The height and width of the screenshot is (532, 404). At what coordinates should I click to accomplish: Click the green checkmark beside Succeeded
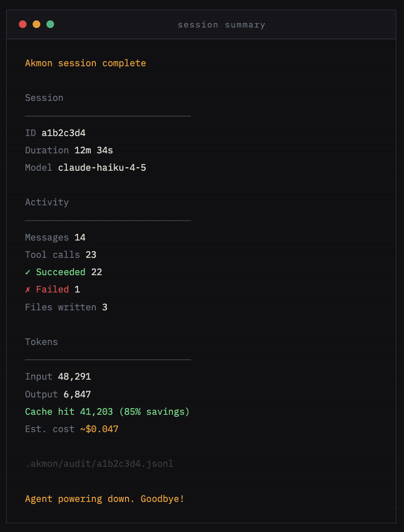pyautogui.click(x=28, y=272)
